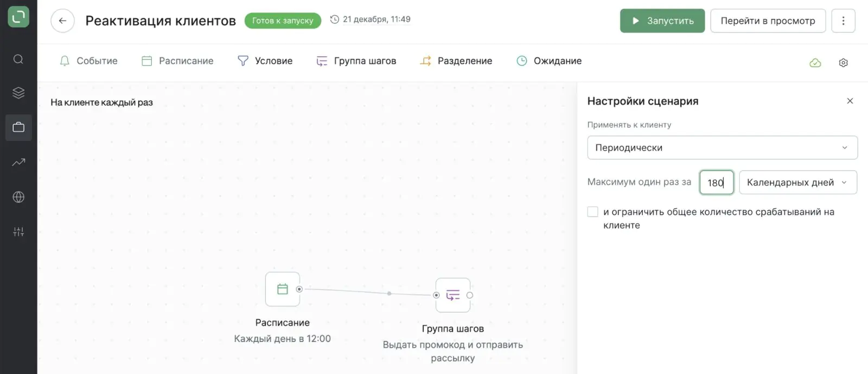
Task: Click the output connector of Группа шагов node
Action: (x=470, y=295)
